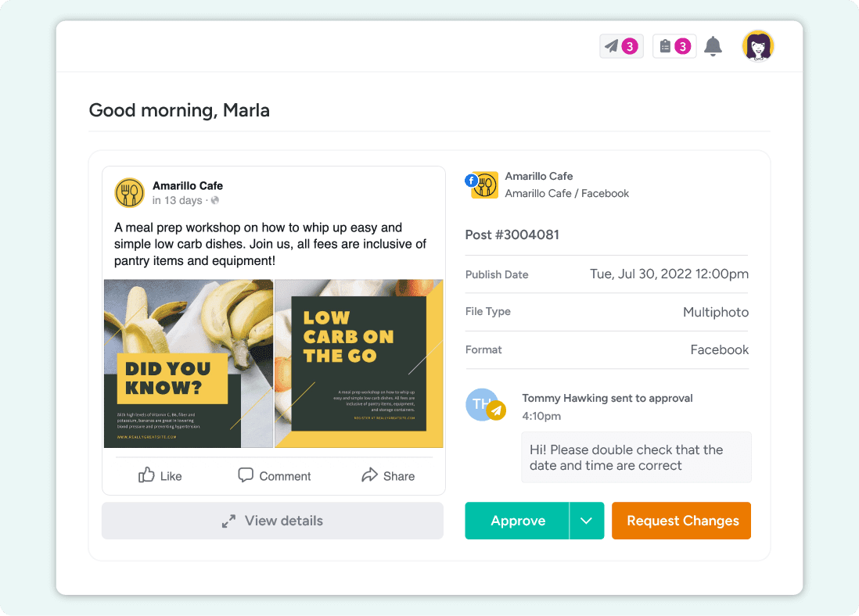Click the 'Low Carb On The Go' image
Viewport: 859px width, 616px height.
pos(358,365)
